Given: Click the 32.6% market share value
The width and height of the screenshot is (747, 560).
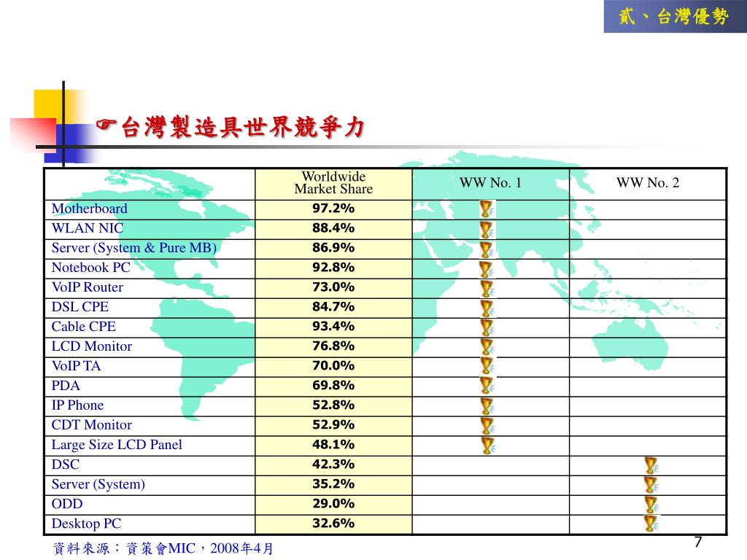Looking at the screenshot, I should pos(333,524).
